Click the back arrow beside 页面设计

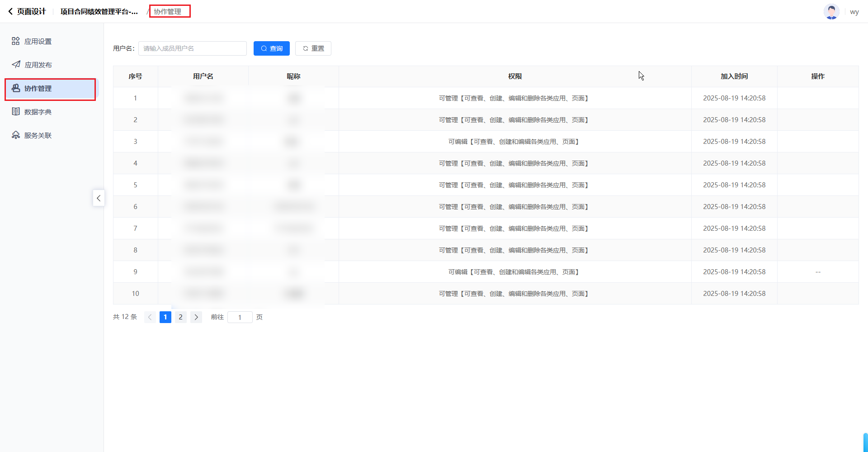10,11
